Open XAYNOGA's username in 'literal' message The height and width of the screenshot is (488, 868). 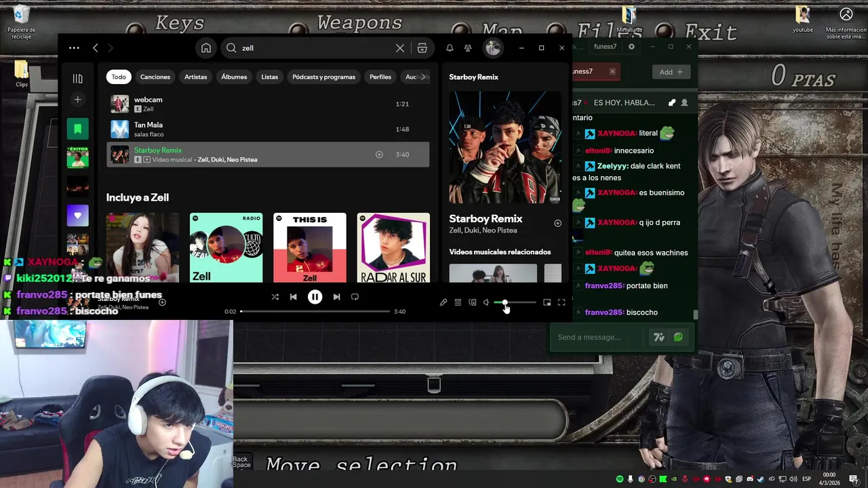[616, 134]
